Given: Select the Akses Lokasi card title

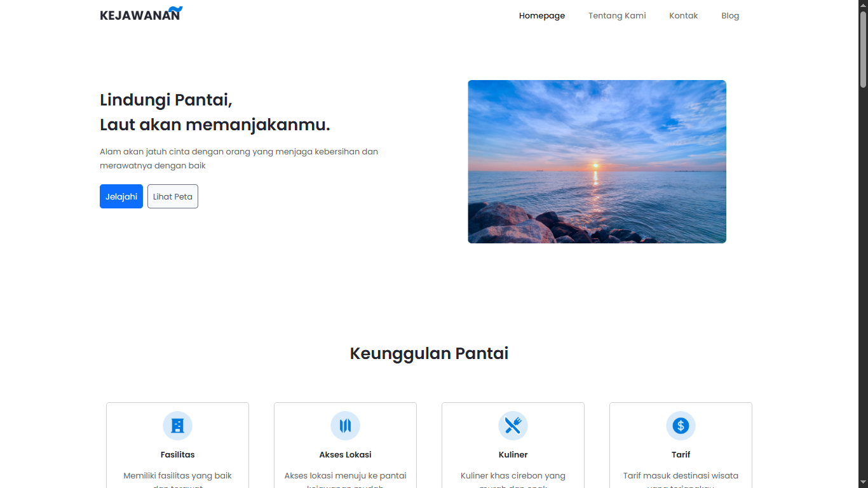Looking at the screenshot, I should (345, 455).
